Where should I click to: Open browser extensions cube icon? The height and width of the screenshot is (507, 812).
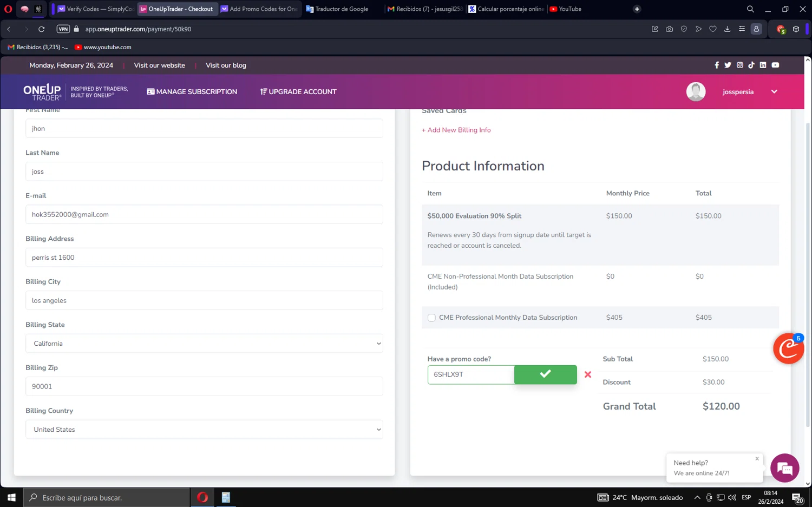tap(796, 29)
